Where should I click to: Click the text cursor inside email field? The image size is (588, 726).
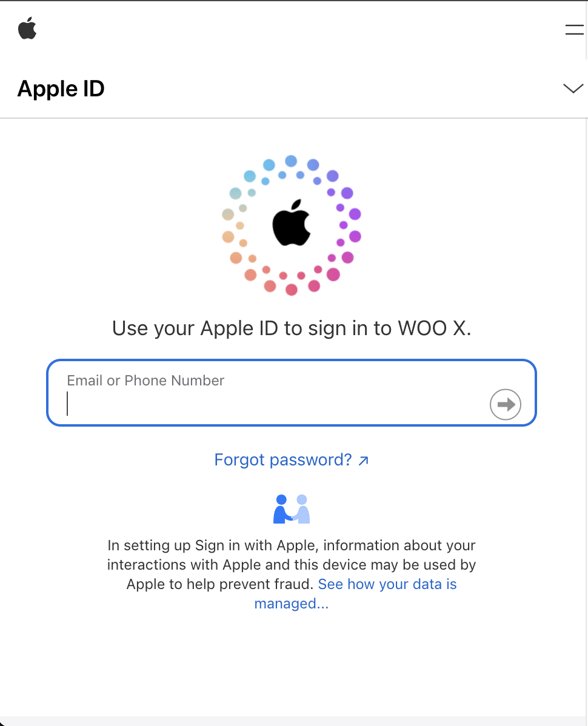click(68, 404)
